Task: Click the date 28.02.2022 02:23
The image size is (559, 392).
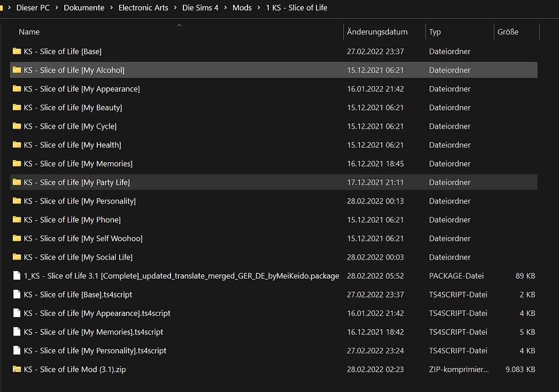Action: pyautogui.click(x=376, y=370)
